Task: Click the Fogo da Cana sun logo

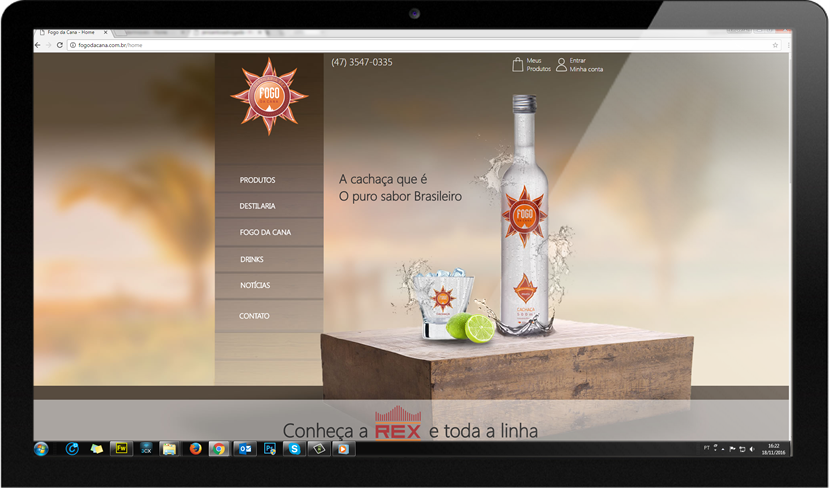Action: tap(269, 96)
